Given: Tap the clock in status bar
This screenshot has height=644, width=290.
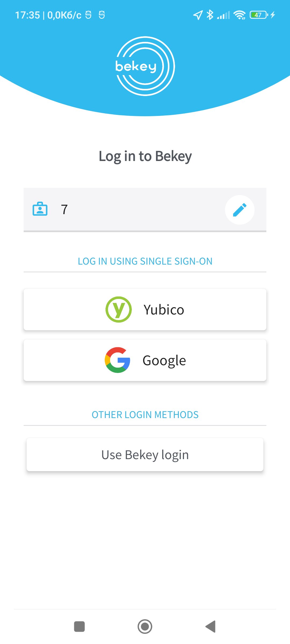Looking at the screenshot, I should [x=27, y=15].
